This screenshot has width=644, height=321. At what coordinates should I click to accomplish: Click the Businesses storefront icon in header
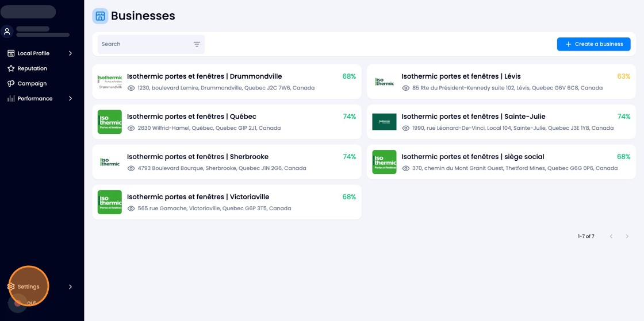click(x=100, y=16)
